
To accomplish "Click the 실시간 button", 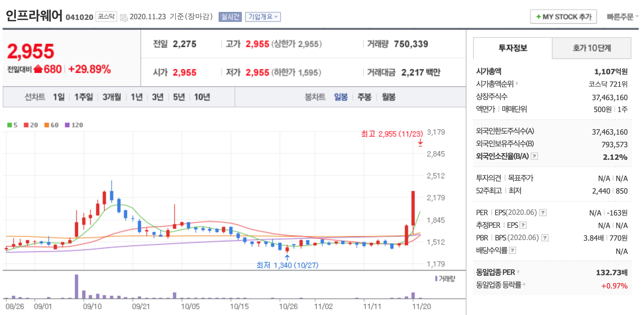I will pos(230,17).
